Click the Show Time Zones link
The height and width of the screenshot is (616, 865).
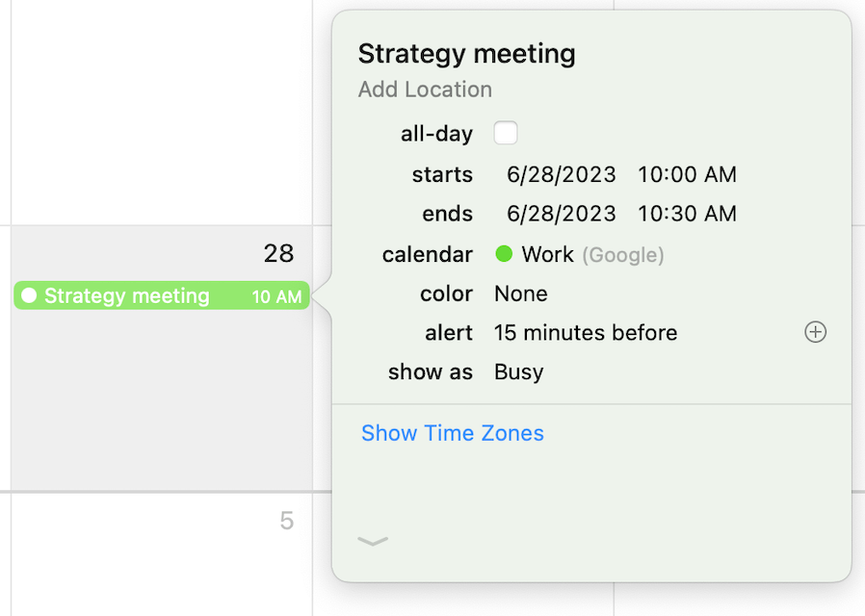(x=453, y=433)
